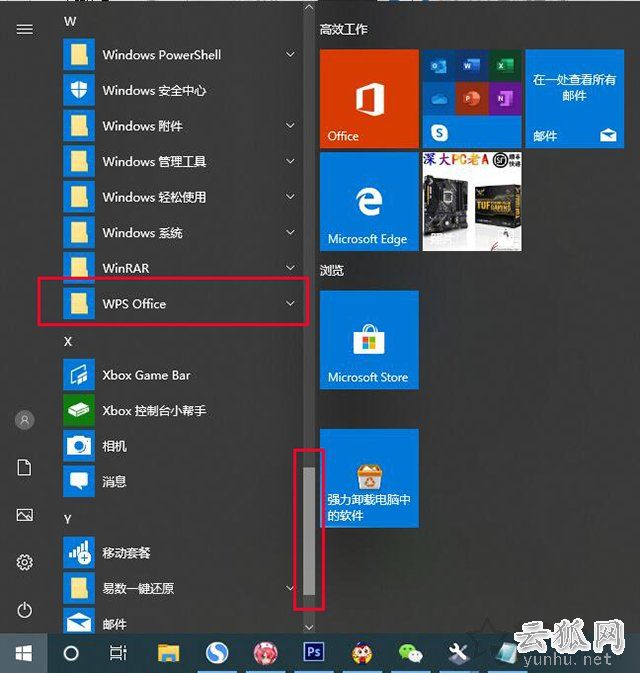Launch Xbox Game Bar app icon
Image resolution: width=640 pixels, height=673 pixels.
tap(79, 375)
